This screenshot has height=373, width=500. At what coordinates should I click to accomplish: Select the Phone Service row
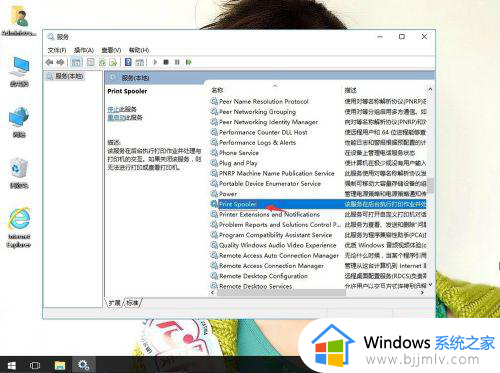pyautogui.click(x=318, y=153)
